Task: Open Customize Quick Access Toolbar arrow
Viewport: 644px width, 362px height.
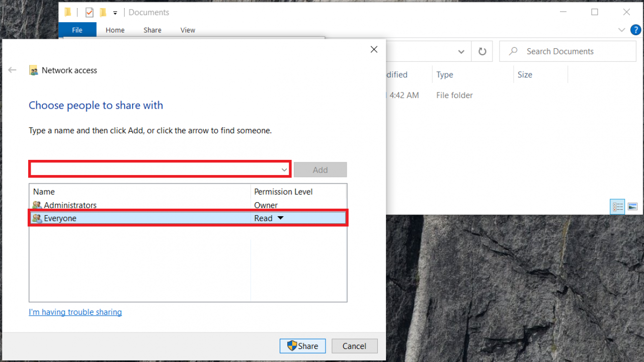Action: [x=115, y=13]
